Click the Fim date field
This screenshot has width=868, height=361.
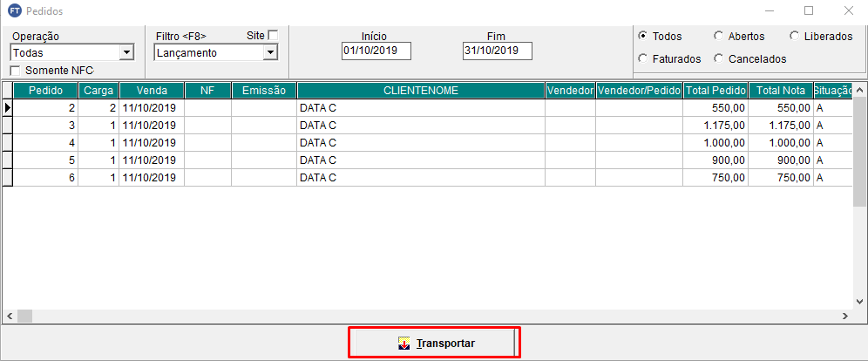pos(497,51)
